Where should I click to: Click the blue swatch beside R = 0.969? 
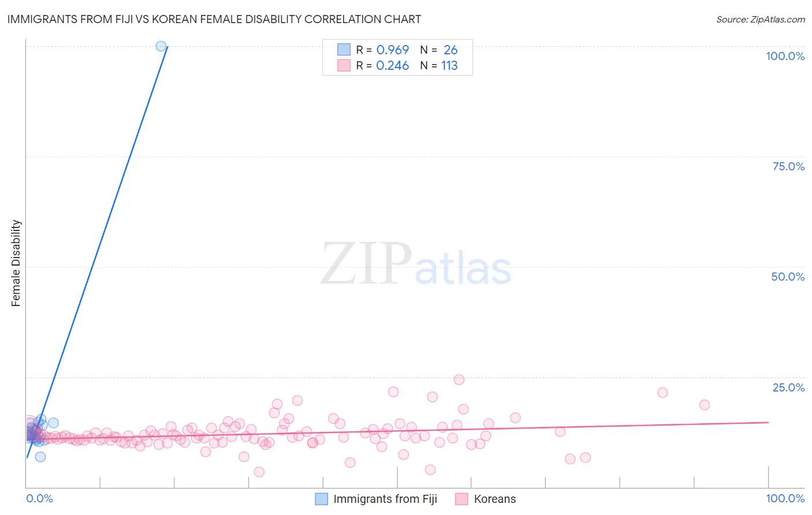pyautogui.click(x=344, y=50)
